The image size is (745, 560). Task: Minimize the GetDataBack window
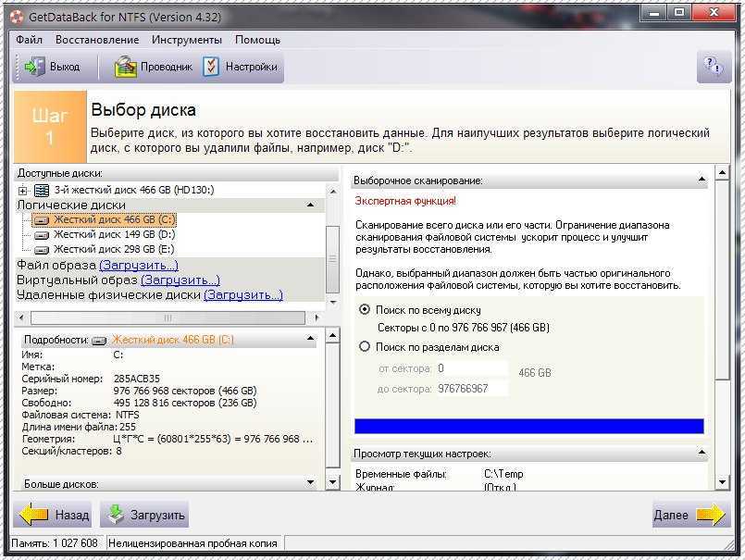click(653, 13)
